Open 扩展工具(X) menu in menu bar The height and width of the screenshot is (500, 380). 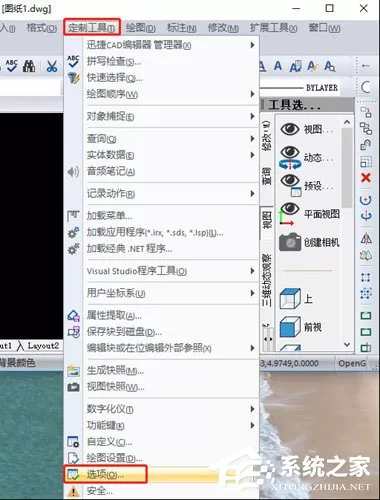click(274, 28)
